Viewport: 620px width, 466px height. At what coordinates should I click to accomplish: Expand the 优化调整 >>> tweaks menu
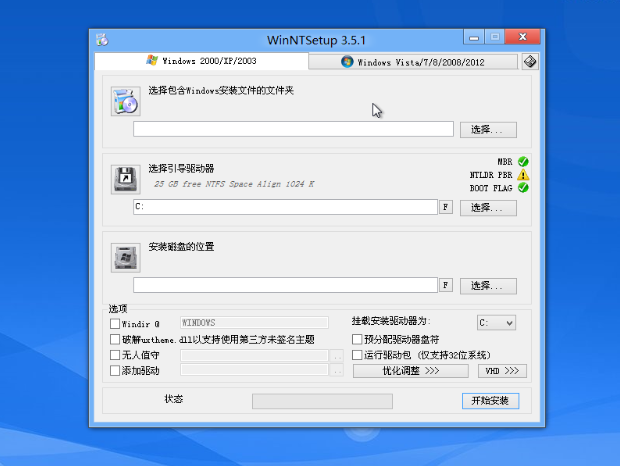(x=410, y=371)
